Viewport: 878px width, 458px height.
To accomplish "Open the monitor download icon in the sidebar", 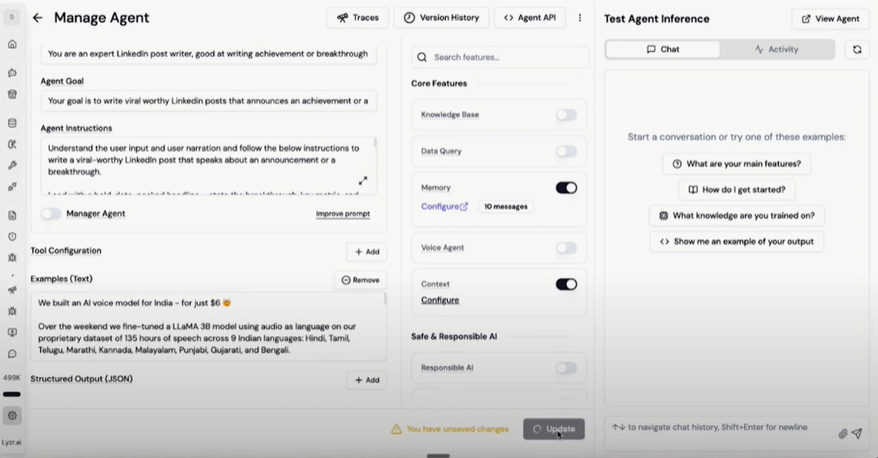I will (x=12, y=332).
